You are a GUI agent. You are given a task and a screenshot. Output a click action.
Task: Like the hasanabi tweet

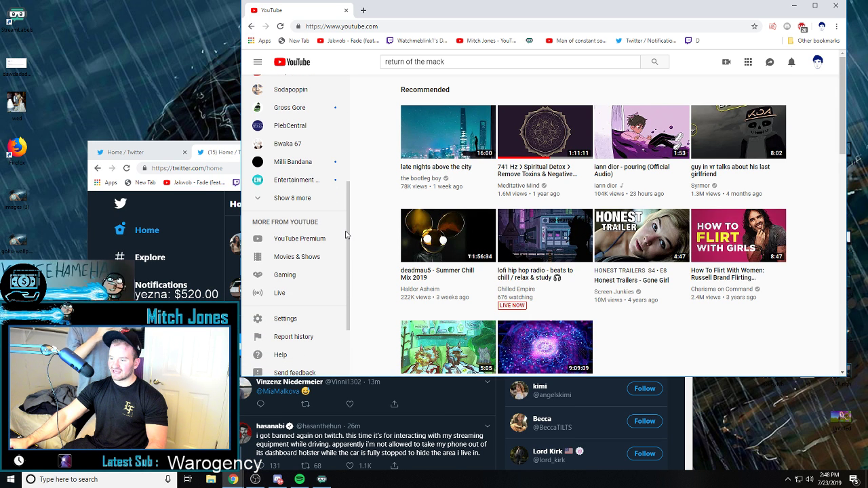click(x=350, y=466)
